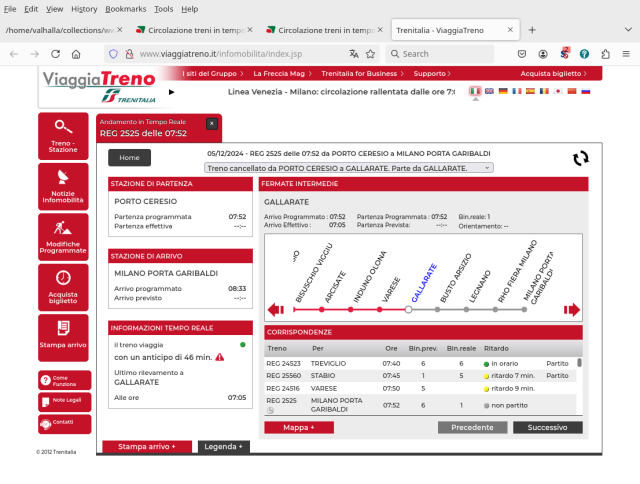Go to browser home page
Viewport: 640px width, 484px height.
76,54
